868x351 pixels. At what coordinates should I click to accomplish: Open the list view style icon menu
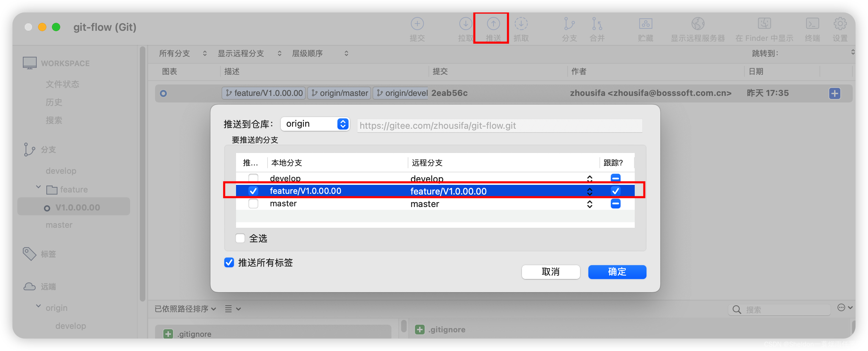point(233,309)
